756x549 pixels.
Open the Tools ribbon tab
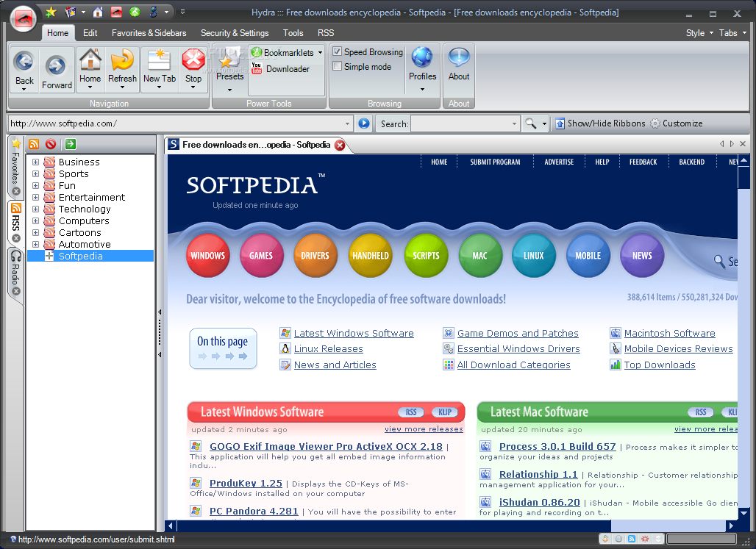(x=293, y=33)
